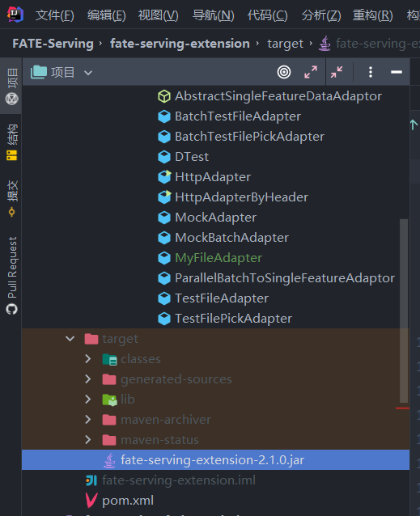This screenshot has height=516, width=420.
Task: Click the iml module file icon
Action: click(91, 480)
